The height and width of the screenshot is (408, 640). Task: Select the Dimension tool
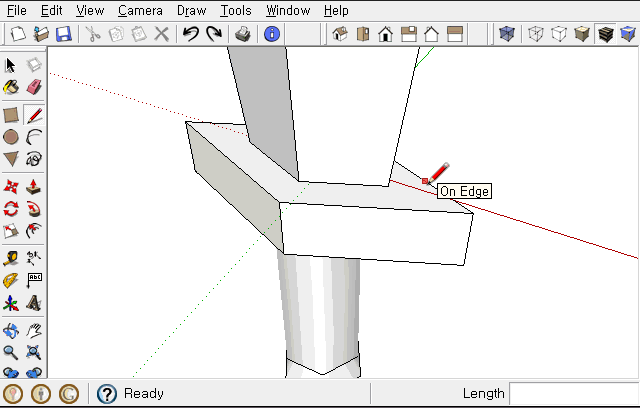coord(34,259)
